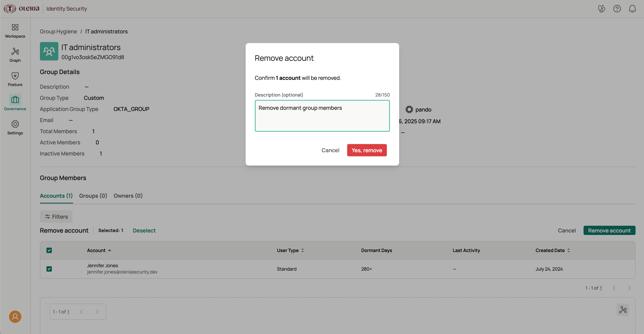The width and height of the screenshot is (644, 334).
Task: Switch to the Owners (0) tab
Action: pyautogui.click(x=128, y=196)
